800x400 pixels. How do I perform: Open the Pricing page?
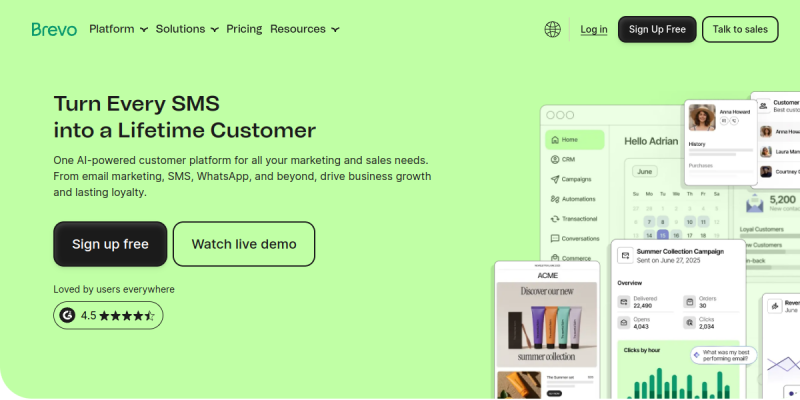click(244, 29)
